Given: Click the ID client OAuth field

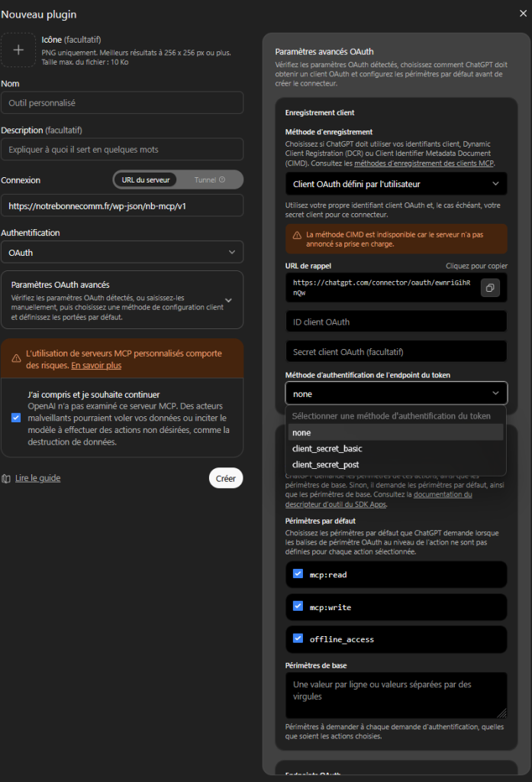Looking at the screenshot, I should pos(396,322).
